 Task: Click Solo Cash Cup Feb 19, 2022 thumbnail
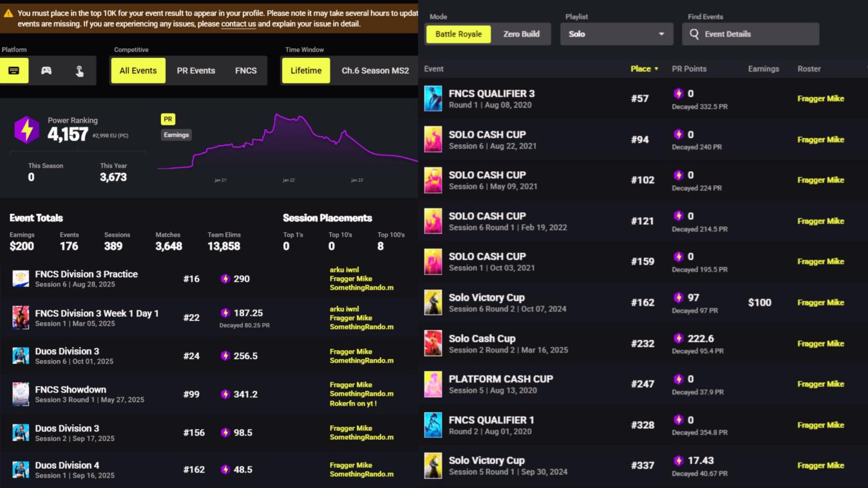[433, 221]
